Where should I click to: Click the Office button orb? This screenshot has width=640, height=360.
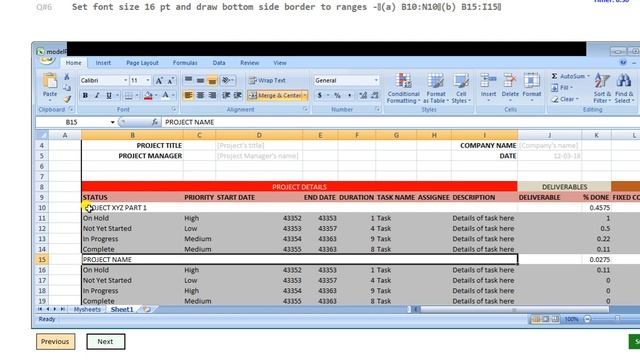tap(47, 60)
